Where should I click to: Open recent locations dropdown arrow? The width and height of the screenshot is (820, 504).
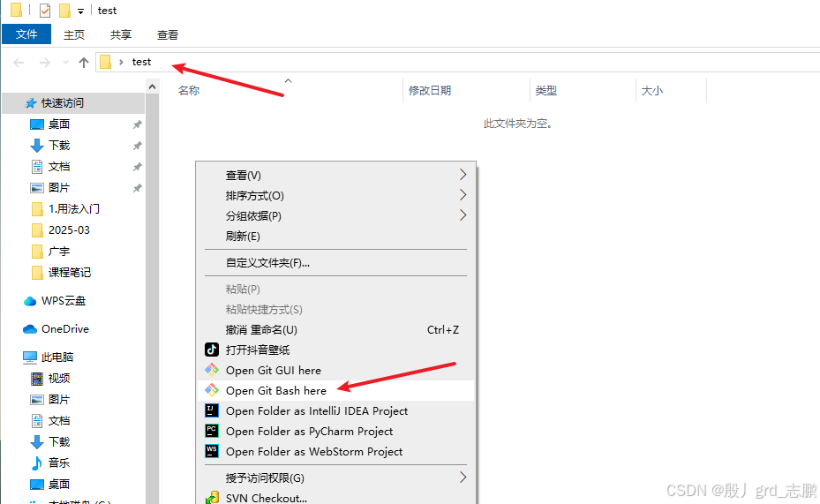click(65, 63)
